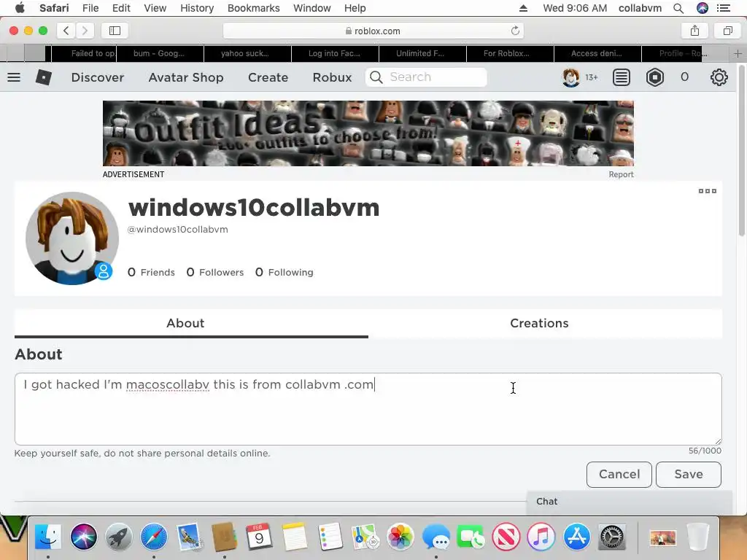The image size is (747, 560).
Task: Open the Discover page link
Action: [x=98, y=77]
